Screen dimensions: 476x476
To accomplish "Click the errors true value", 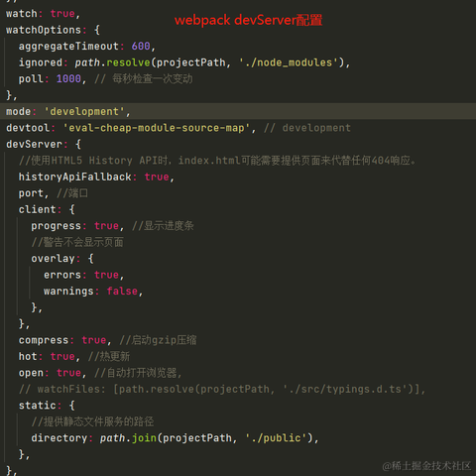I will click(x=106, y=275).
